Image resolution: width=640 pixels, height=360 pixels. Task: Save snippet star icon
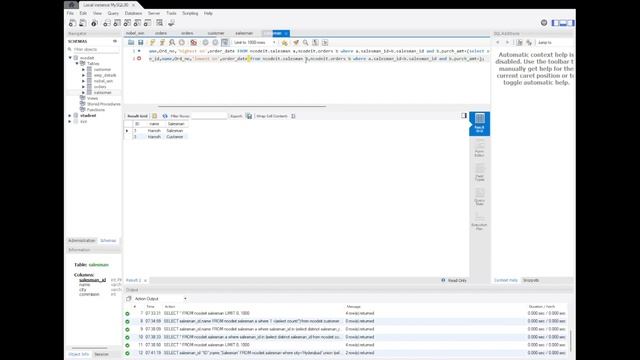[284, 42]
